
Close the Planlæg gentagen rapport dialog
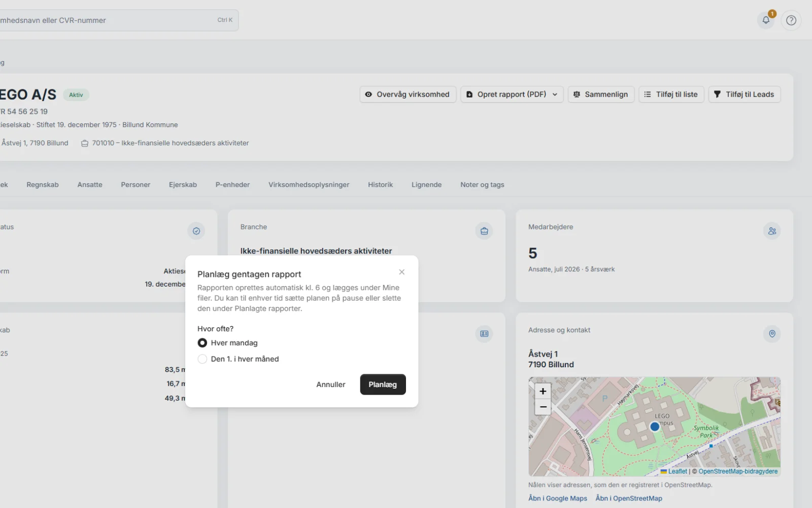(401, 272)
